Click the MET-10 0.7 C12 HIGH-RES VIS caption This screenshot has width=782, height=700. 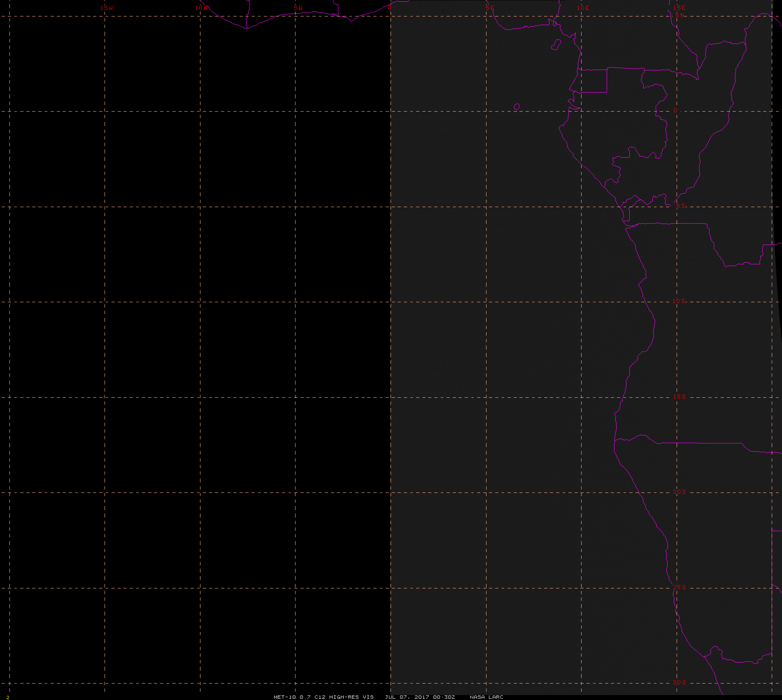coord(324,697)
